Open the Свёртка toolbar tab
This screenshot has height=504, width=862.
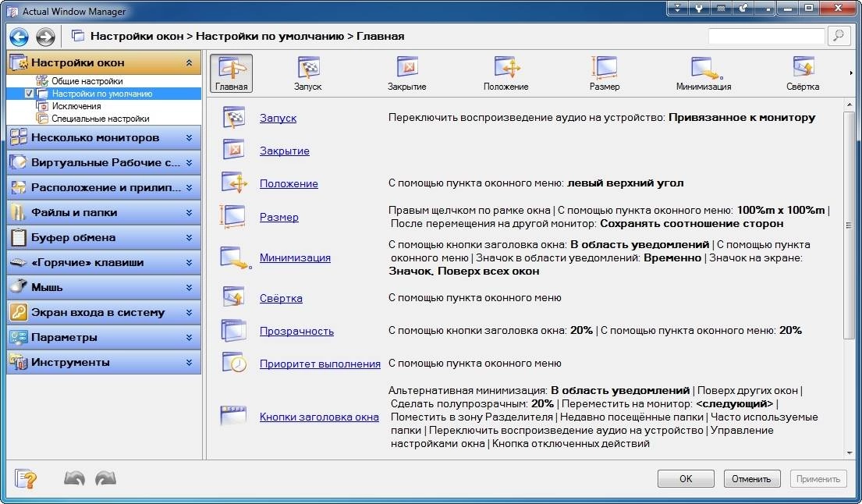click(x=803, y=73)
